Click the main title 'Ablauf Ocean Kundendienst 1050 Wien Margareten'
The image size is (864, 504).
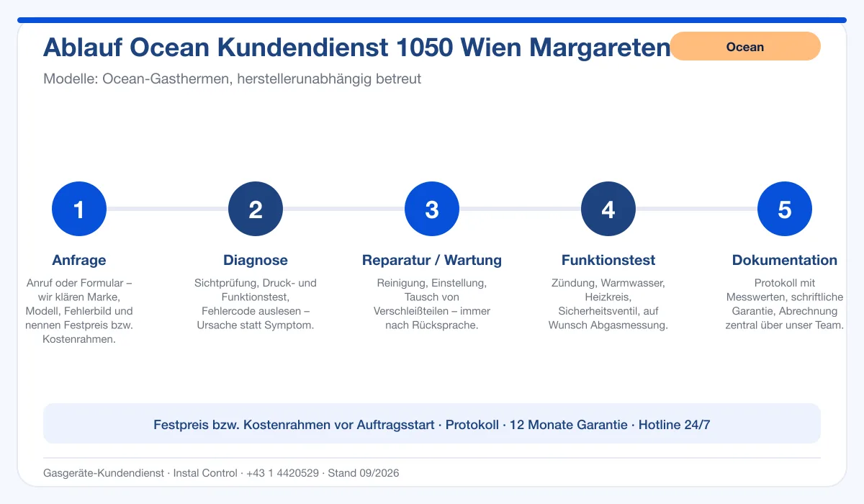[x=356, y=48]
